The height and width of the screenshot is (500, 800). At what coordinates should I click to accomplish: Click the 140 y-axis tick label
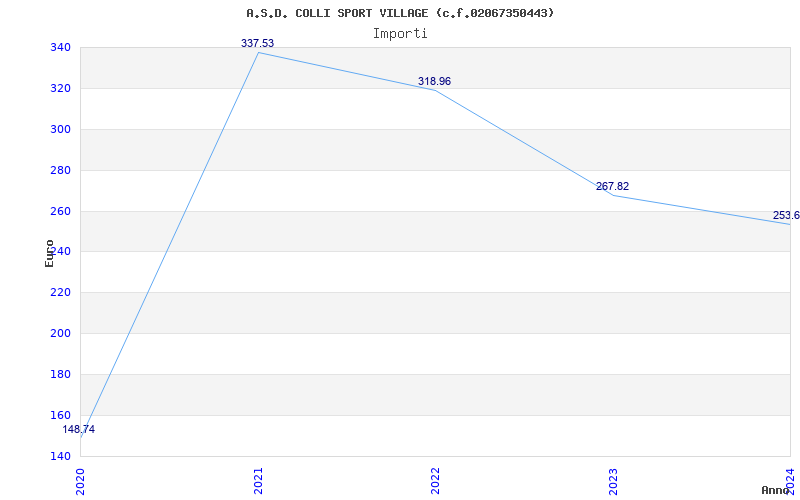coord(60,456)
